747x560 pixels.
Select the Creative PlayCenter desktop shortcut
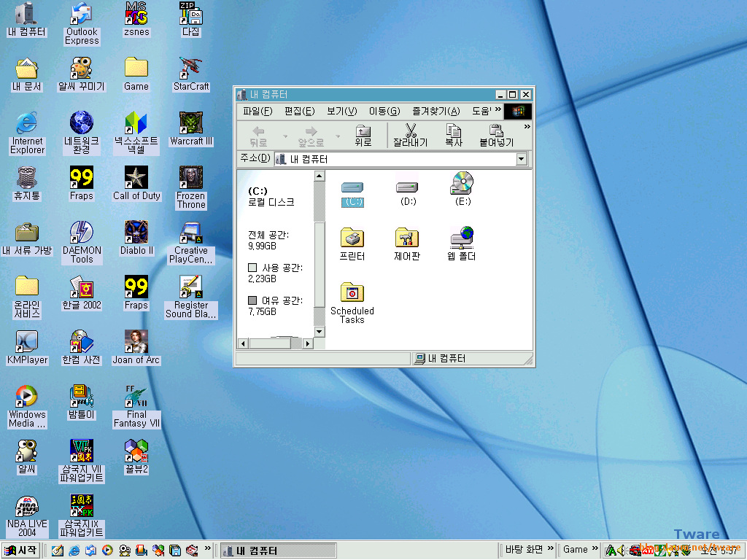[191, 242]
